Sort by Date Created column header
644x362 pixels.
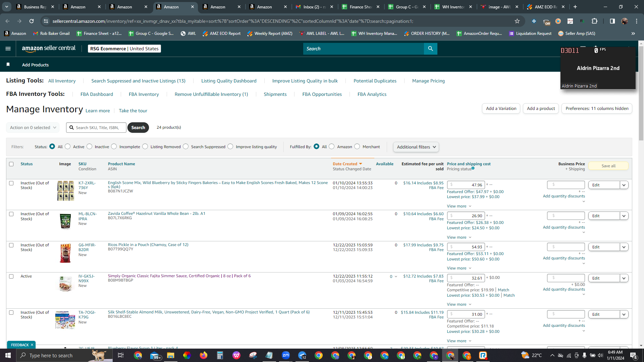(347, 164)
